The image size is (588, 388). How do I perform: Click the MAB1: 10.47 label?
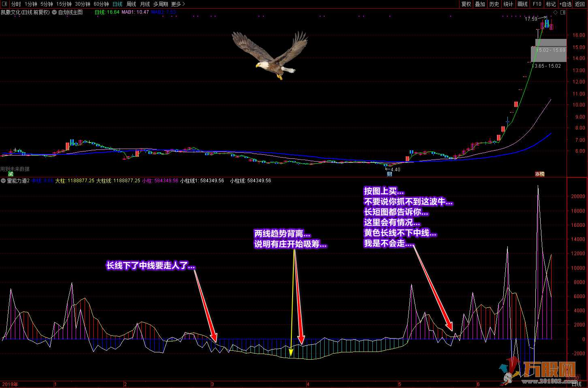(x=135, y=12)
